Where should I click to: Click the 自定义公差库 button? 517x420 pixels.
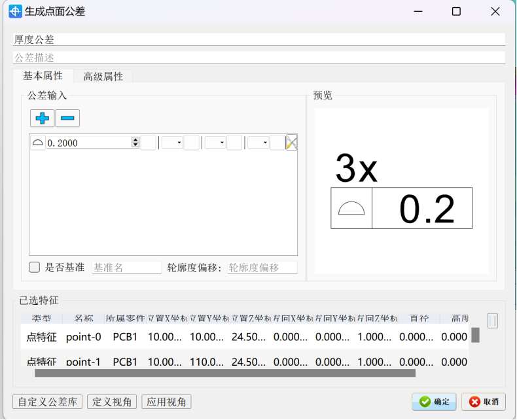pos(48,402)
